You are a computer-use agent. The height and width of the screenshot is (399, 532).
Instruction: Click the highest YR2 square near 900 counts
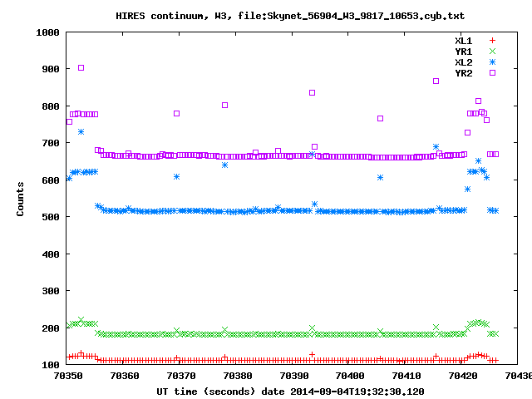(x=81, y=68)
